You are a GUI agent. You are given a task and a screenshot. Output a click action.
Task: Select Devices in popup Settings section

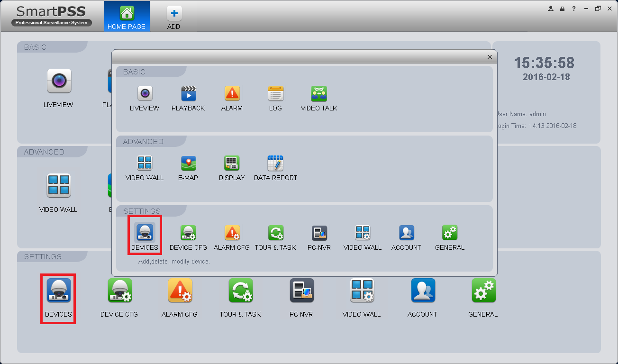(145, 233)
